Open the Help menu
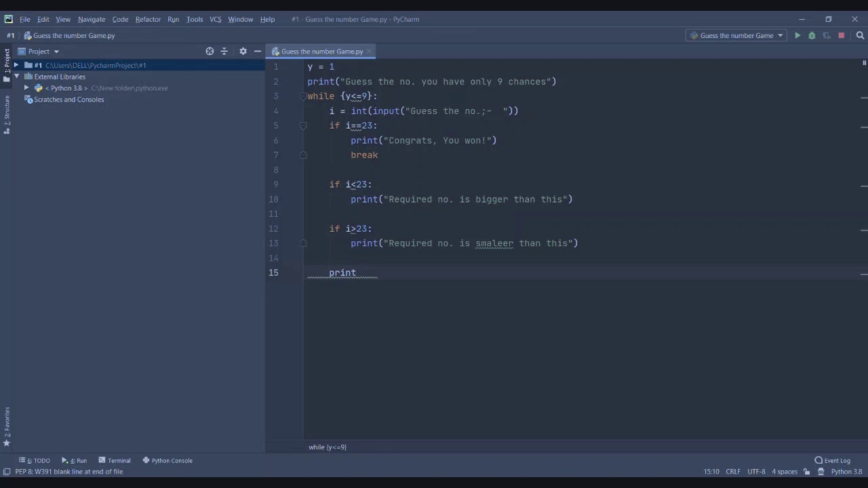 (x=267, y=19)
